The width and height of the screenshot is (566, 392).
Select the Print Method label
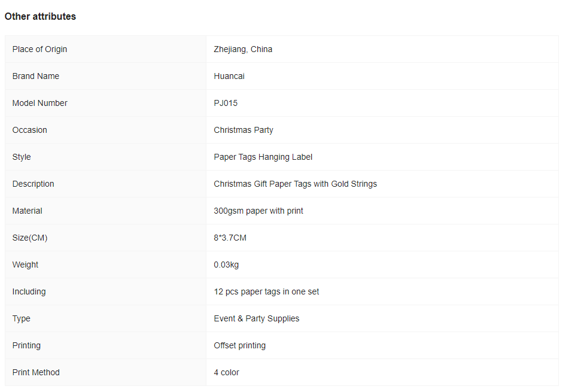(x=36, y=372)
